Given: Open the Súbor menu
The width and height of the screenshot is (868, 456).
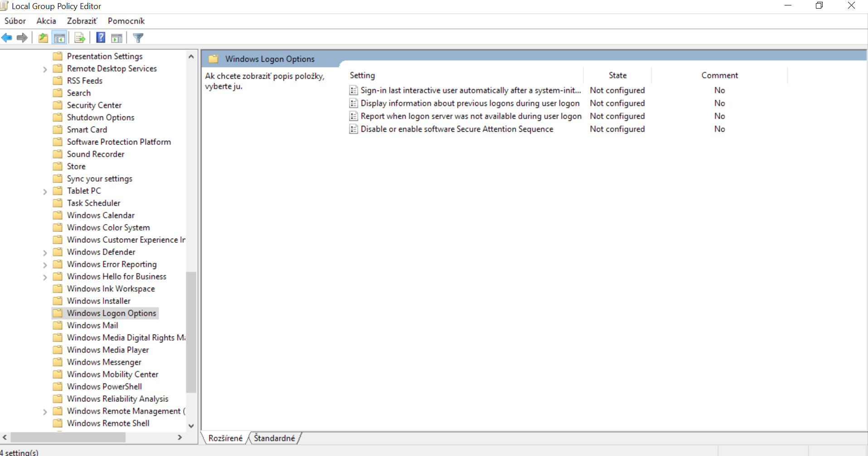Looking at the screenshot, I should [x=15, y=21].
